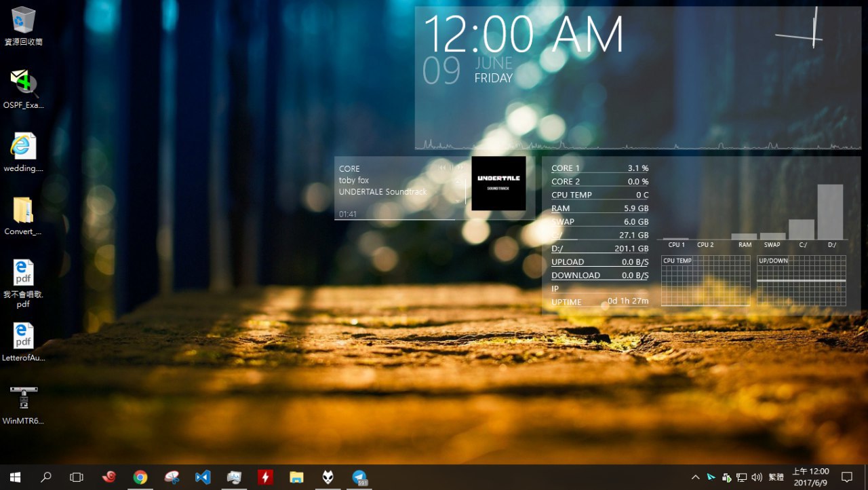
Task: Open Task View from the taskbar
Action: pos(77,477)
